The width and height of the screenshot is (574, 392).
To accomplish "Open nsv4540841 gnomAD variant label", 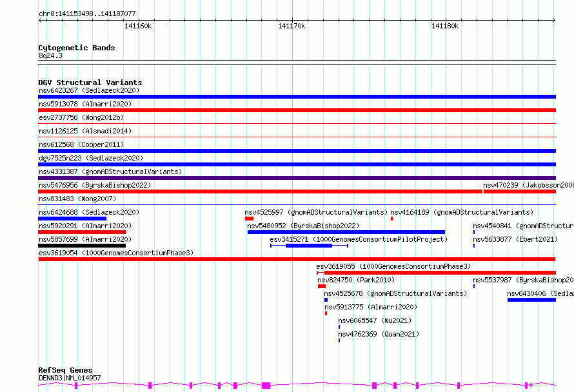I will [x=523, y=226].
